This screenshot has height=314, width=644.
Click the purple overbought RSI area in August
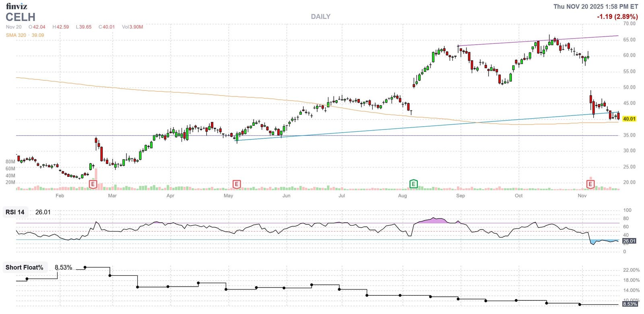click(433, 220)
